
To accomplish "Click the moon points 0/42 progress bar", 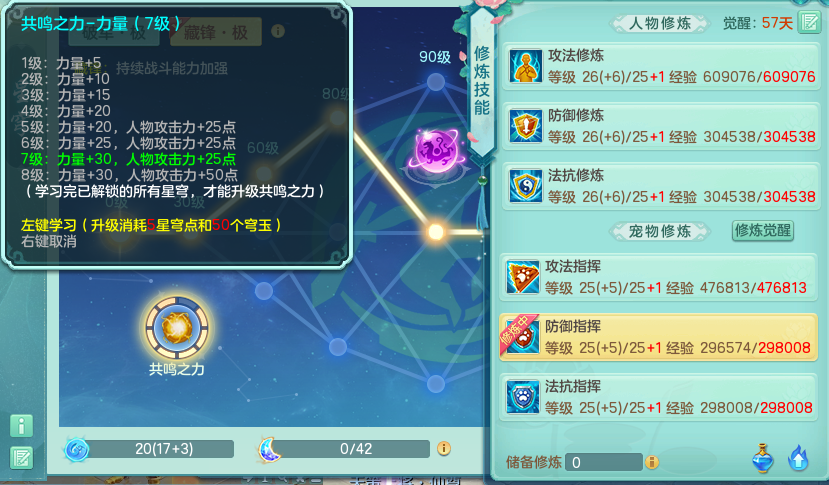I will pos(355,449).
